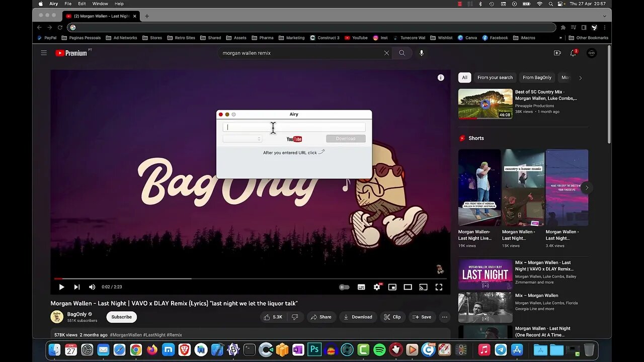The height and width of the screenshot is (362, 644).
Task: Go to YouTube Premium home logo
Action: pos(71,53)
